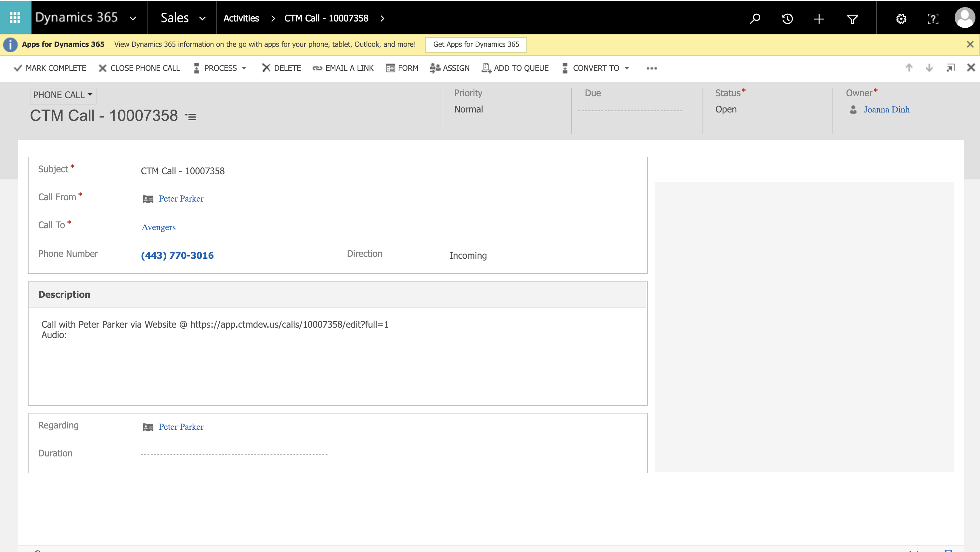Open the PHONE CALL form selector
Image resolution: width=980 pixels, height=552 pixels.
pyautogui.click(x=63, y=95)
